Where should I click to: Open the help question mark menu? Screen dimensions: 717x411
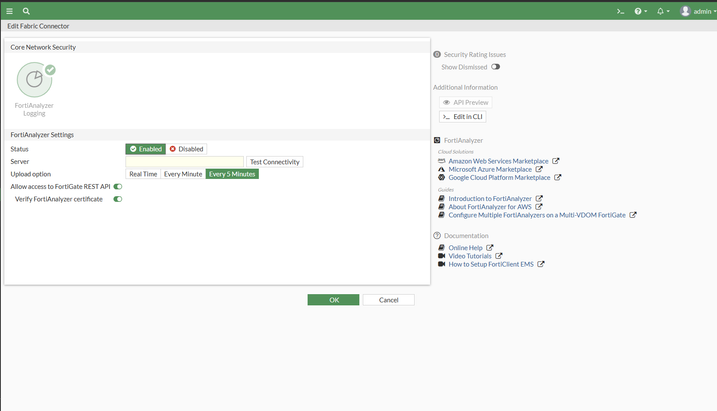(x=640, y=11)
